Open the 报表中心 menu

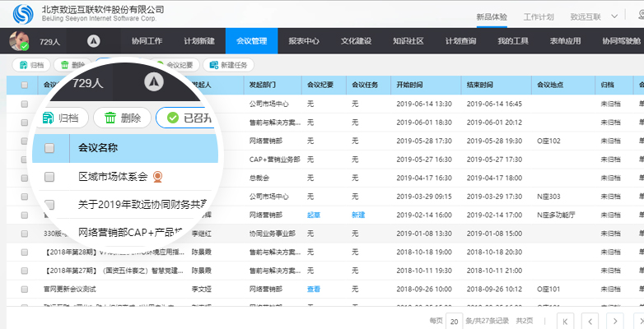tap(303, 40)
